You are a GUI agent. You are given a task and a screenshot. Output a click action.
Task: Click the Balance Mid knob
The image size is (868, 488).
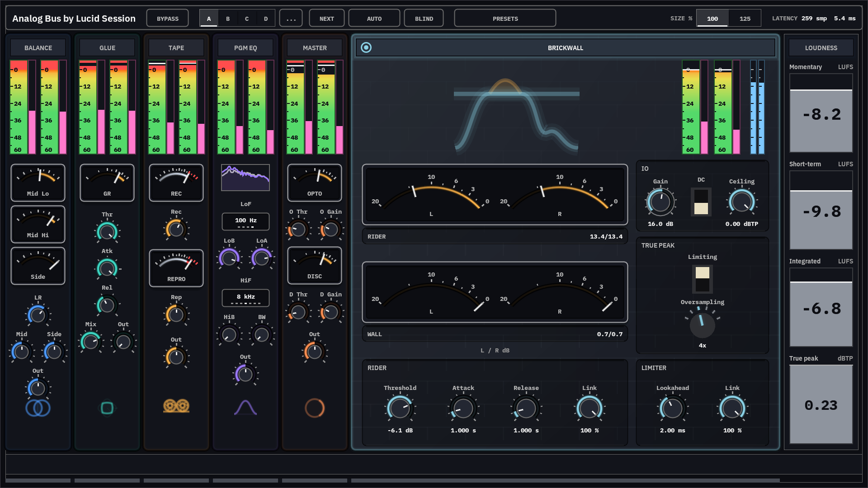tap(22, 352)
